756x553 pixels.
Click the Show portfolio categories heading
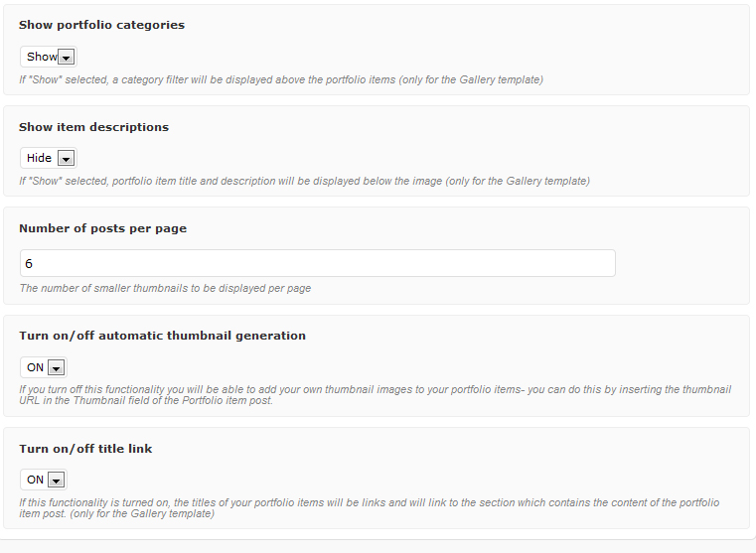(101, 25)
